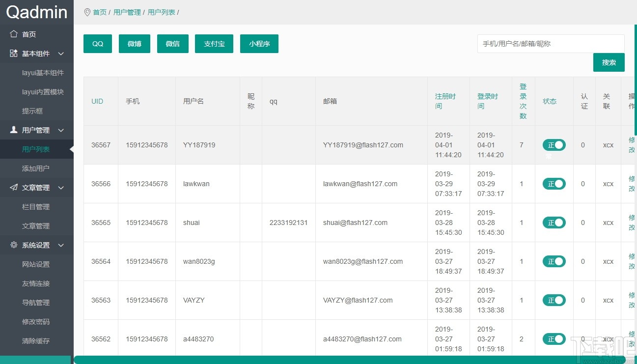The width and height of the screenshot is (637, 364).
Task: Collapse the 用户管理 menu chevron
Action: (x=61, y=130)
